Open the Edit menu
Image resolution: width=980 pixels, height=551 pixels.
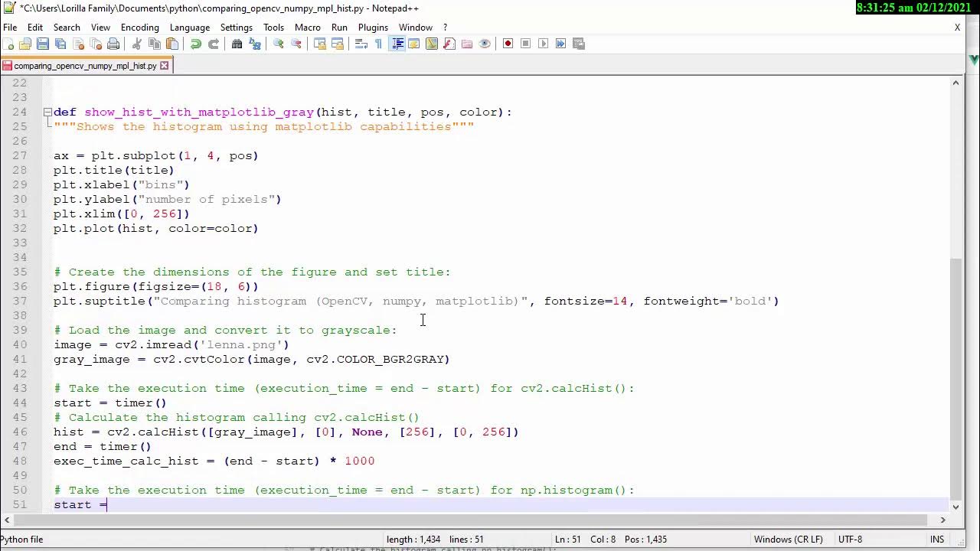35,27
